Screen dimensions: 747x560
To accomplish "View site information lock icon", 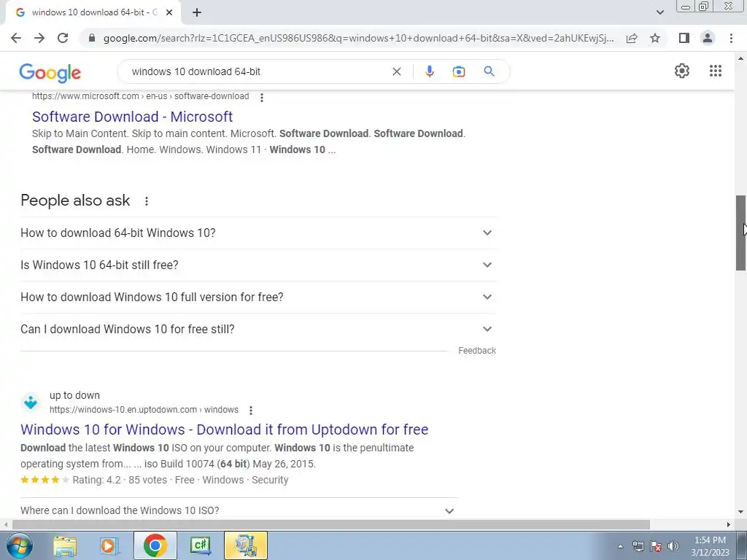I will [x=92, y=38].
